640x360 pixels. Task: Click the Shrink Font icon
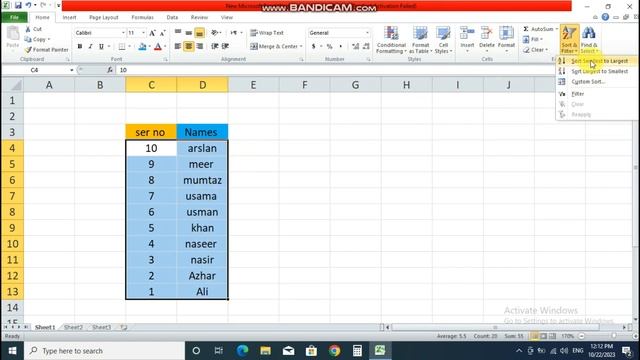pyautogui.click(x=162, y=33)
